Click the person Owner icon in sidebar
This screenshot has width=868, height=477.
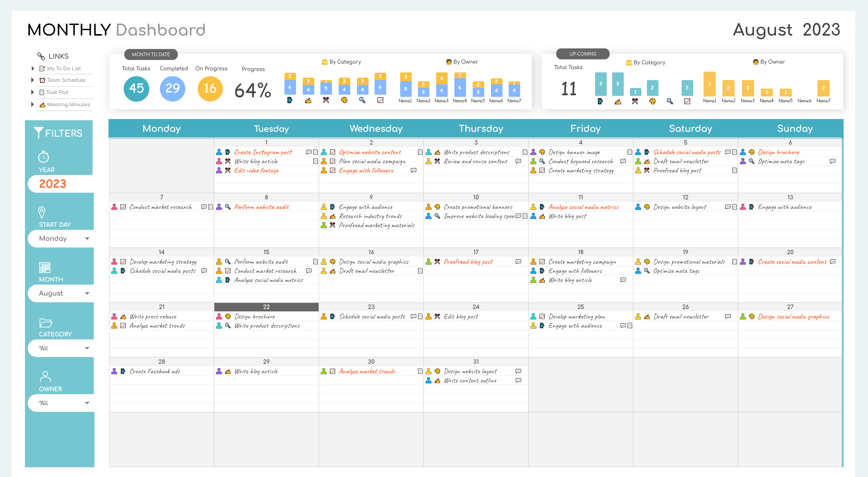click(x=45, y=376)
